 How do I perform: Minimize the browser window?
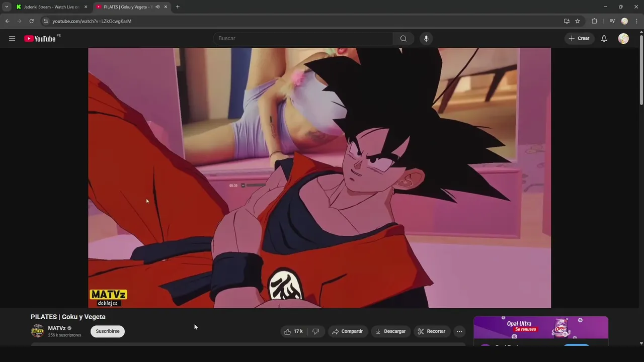pyautogui.click(x=605, y=7)
